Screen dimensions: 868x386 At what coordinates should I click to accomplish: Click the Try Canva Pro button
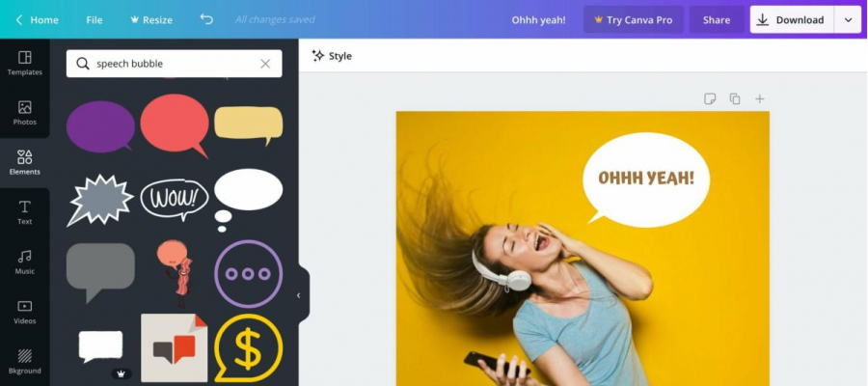tap(634, 20)
